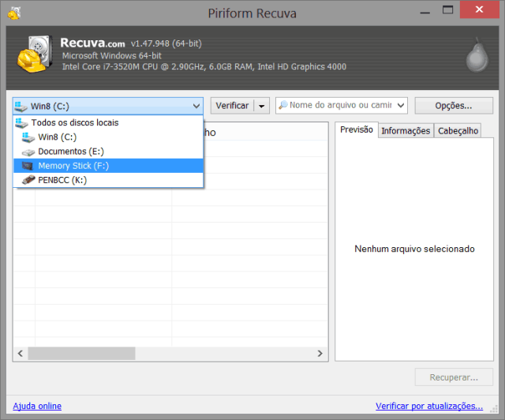Image resolution: width=505 pixels, height=420 pixels.
Task: Expand the file name filter dropdown
Action: pos(400,105)
